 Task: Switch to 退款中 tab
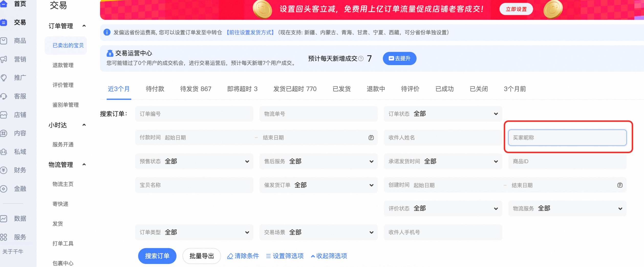pos(376,89)
